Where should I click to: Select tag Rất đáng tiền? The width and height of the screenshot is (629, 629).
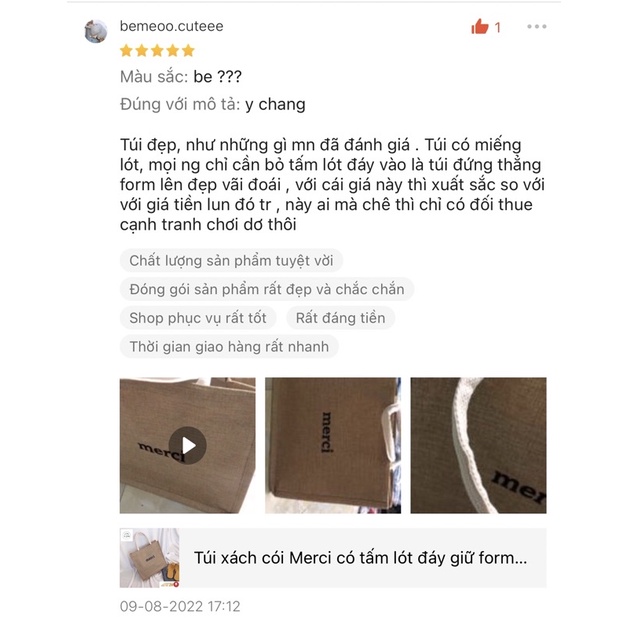(340, 318)
